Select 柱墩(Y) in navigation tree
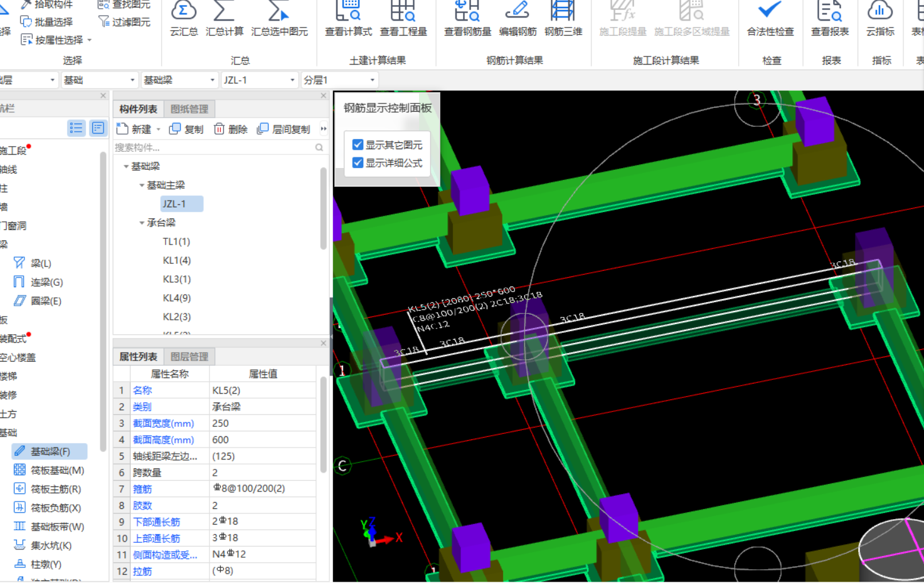The width and height of the screenshot is (924, 583). coord(38,564)
